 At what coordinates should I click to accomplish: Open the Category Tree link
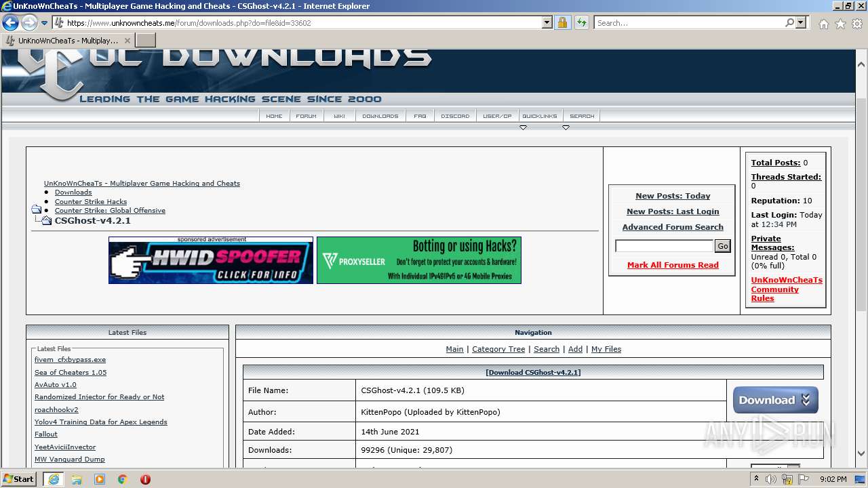(x=498, y=349)
